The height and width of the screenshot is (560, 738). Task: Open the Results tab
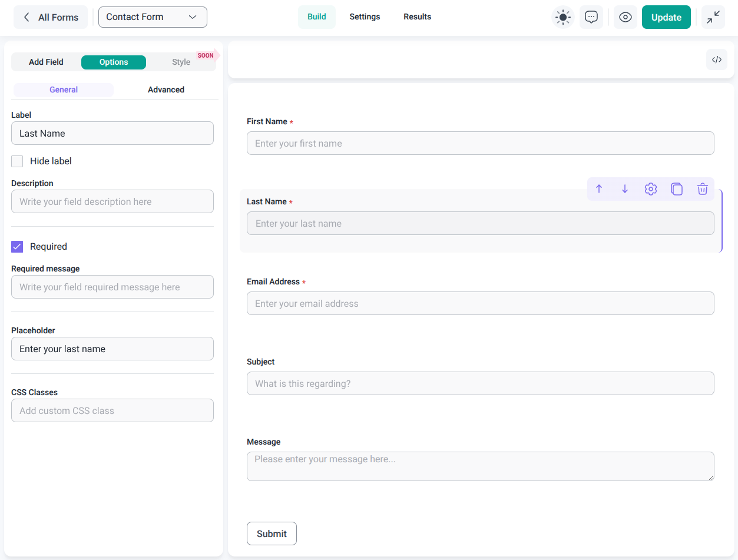417,16
